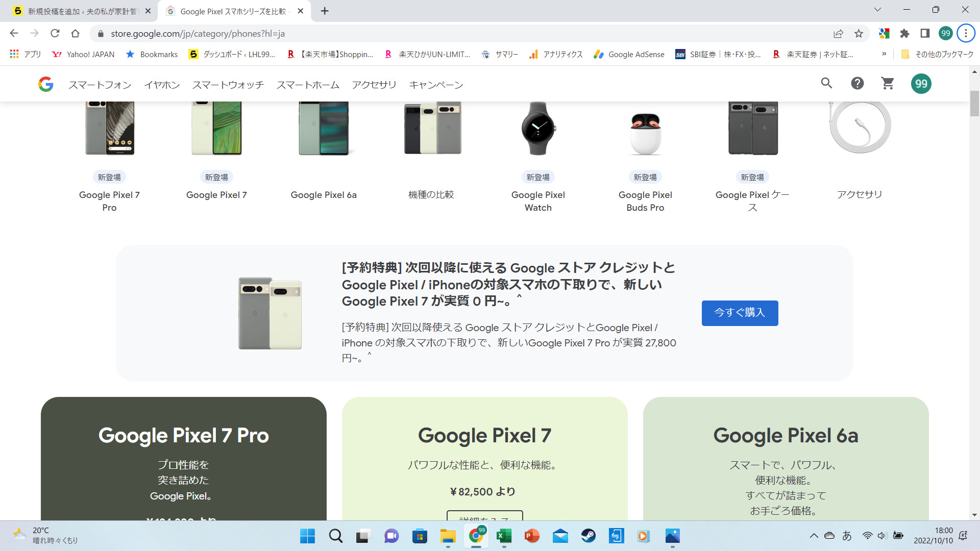This screenshot has height=551, width=980.
Task: Open Excel from the taskbar
Action: pyautogui.click(x=504, y=536)
